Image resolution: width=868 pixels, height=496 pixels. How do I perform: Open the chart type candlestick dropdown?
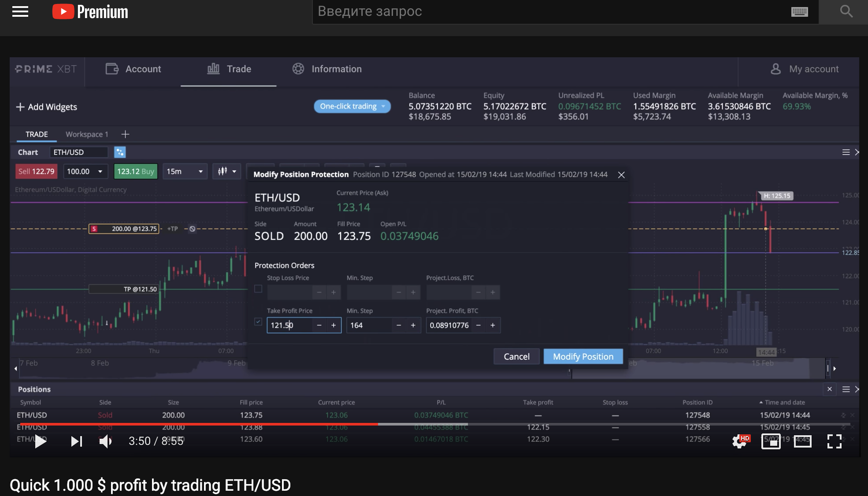(227, 171)
